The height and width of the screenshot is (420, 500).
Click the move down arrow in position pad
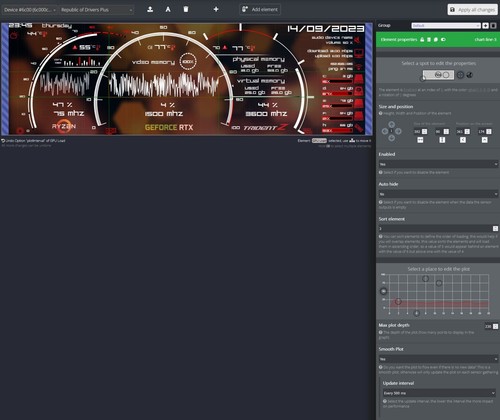tap(391, 138)
